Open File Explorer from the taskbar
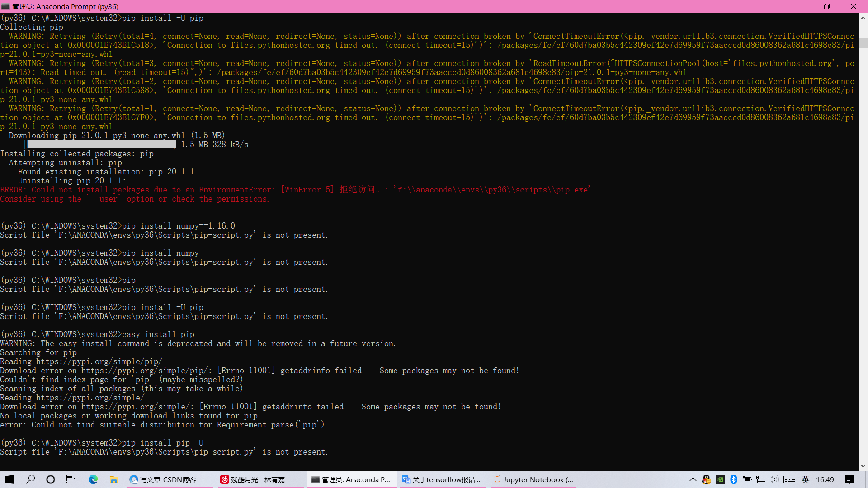Image resolution: width=868 pixels, height=488 pixels. (113, 479)
